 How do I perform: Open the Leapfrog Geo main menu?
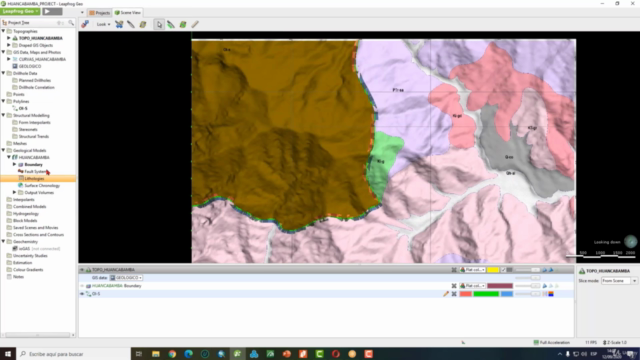point(20,11)
